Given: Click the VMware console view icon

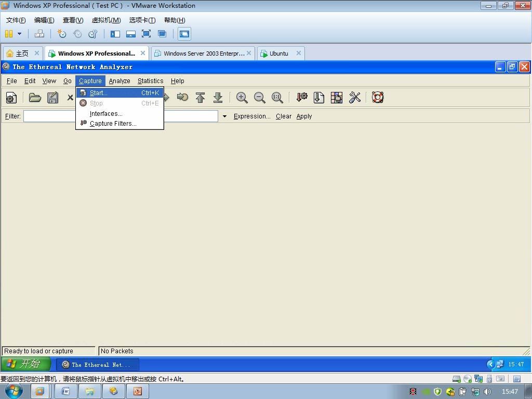Looking at the screenshot, I should [184, 34].
